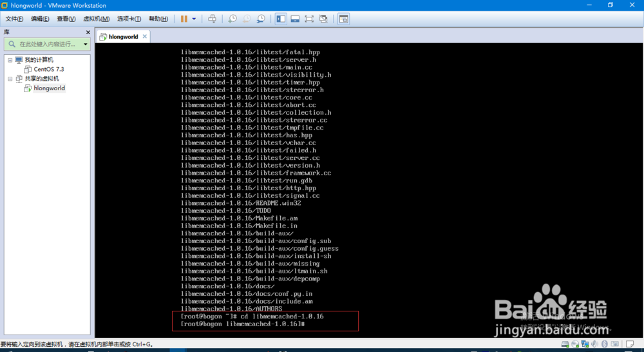644x352 pixels.
Task: Take a snapshot of this virtual machine
Action: click(x=232, y=19)
